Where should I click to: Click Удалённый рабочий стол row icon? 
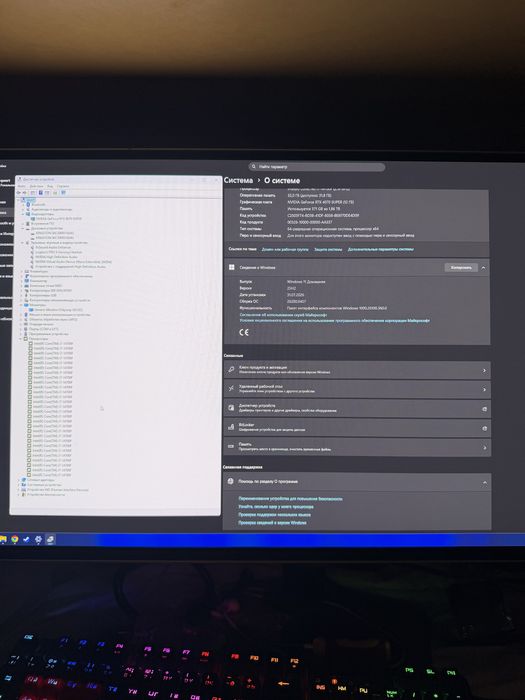click(231, 389)
